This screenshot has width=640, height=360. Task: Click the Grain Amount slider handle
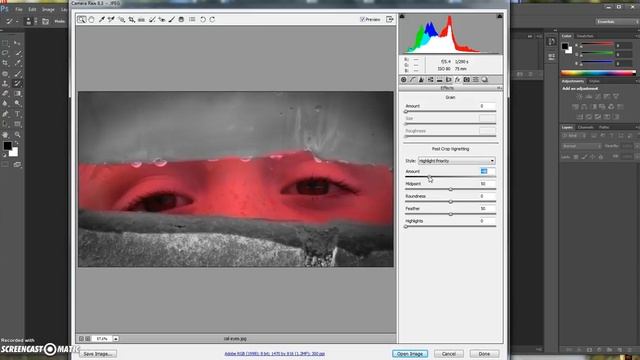click(406, 111)
